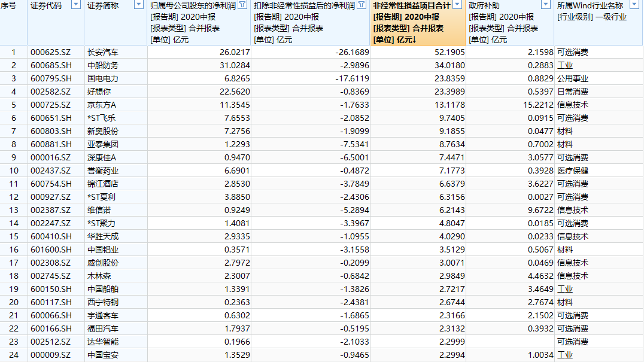Click net profit value 26.0217

pos(235,52)
